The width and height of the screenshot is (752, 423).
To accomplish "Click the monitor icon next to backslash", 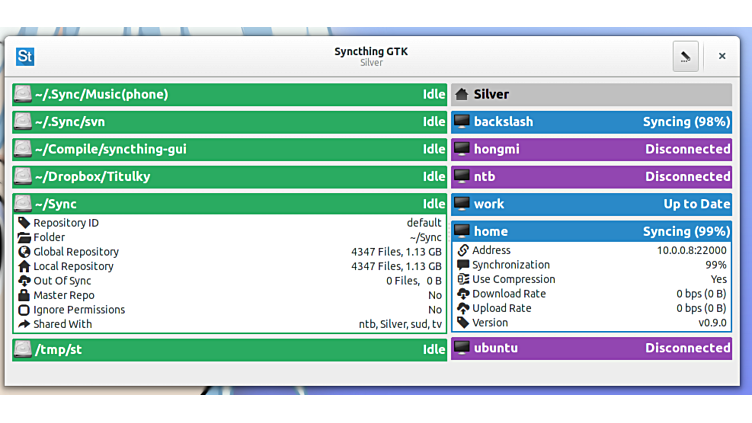I will click(461, 122).
